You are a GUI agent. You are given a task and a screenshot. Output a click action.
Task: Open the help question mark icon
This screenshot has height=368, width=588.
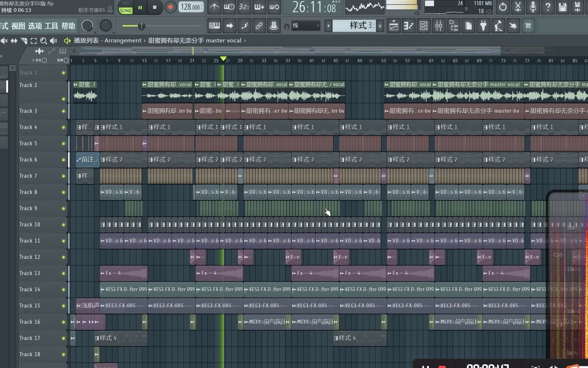[548, 7]
